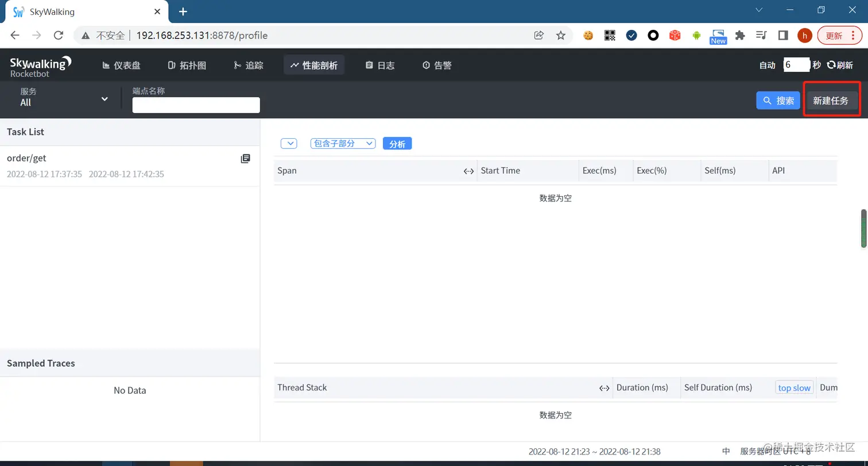Open the 包含子部分 dropdown
The width and height of the screenshot is (868, 466).
tap(343, 143)
